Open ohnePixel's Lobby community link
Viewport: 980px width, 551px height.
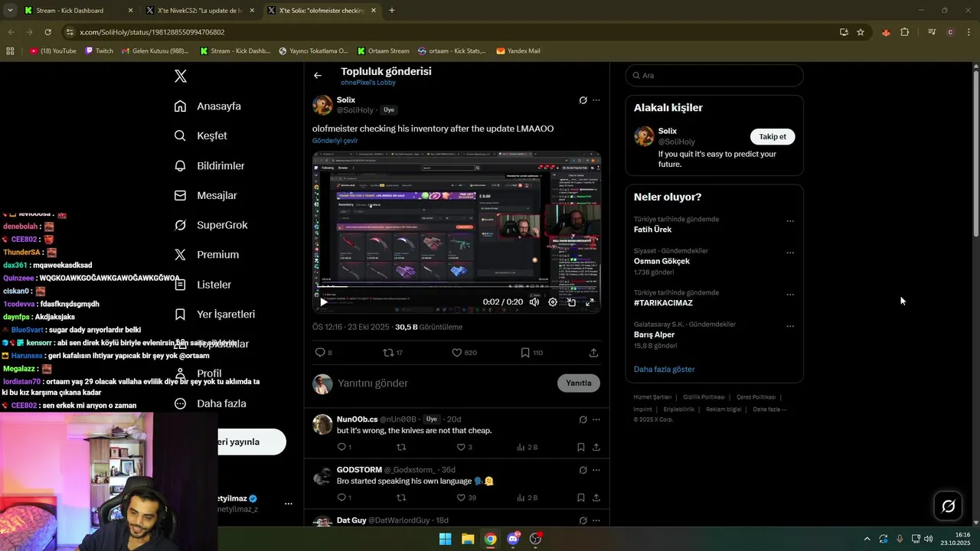point(368,83)
